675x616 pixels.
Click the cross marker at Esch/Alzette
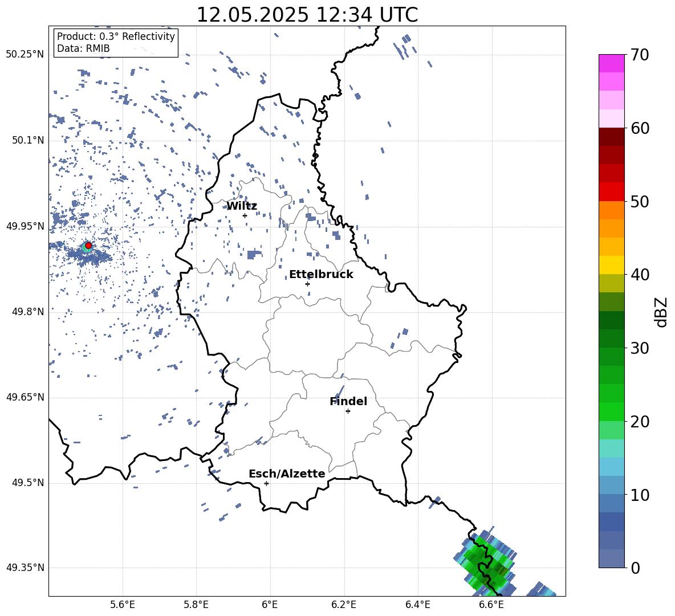point(266,483)
